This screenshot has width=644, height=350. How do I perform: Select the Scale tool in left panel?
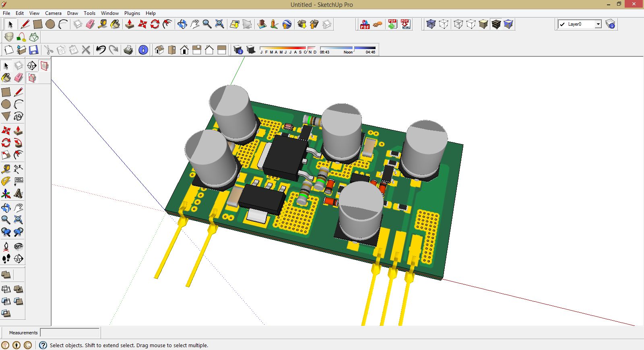6,155
